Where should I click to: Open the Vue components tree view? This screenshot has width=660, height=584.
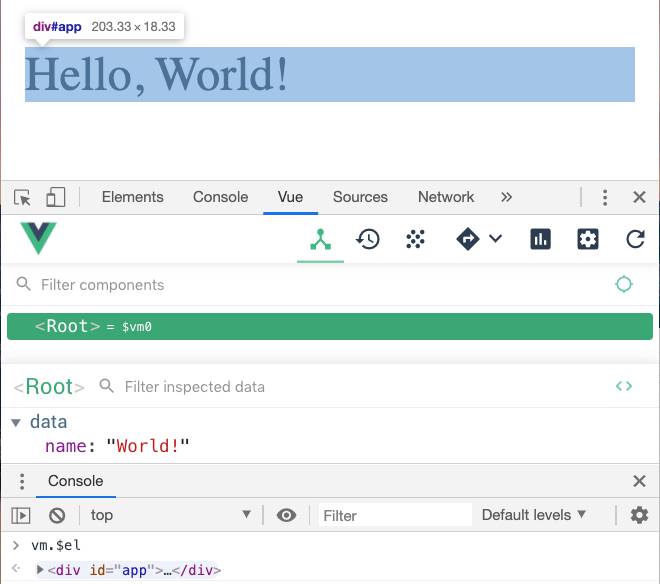coord(320,240)
